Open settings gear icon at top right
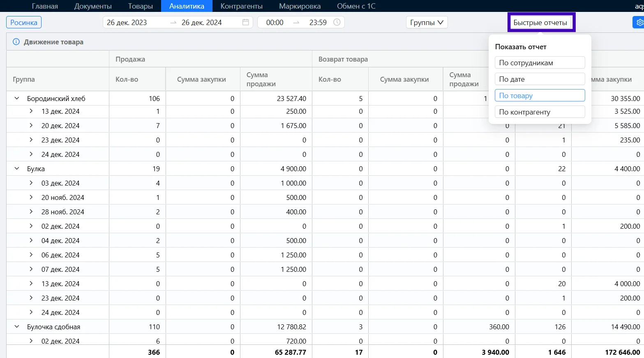Viewport: 644px width, 358px height. 639,22
